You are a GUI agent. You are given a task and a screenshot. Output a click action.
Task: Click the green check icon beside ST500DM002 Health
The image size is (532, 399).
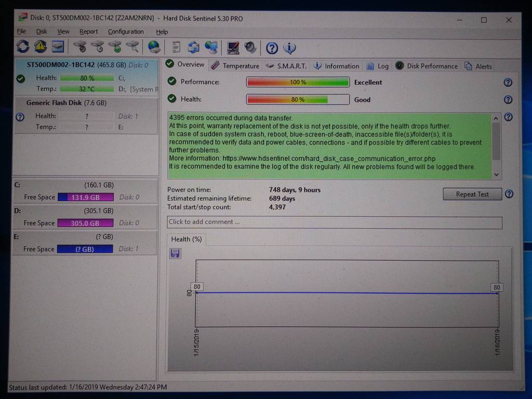click(21, 79)
